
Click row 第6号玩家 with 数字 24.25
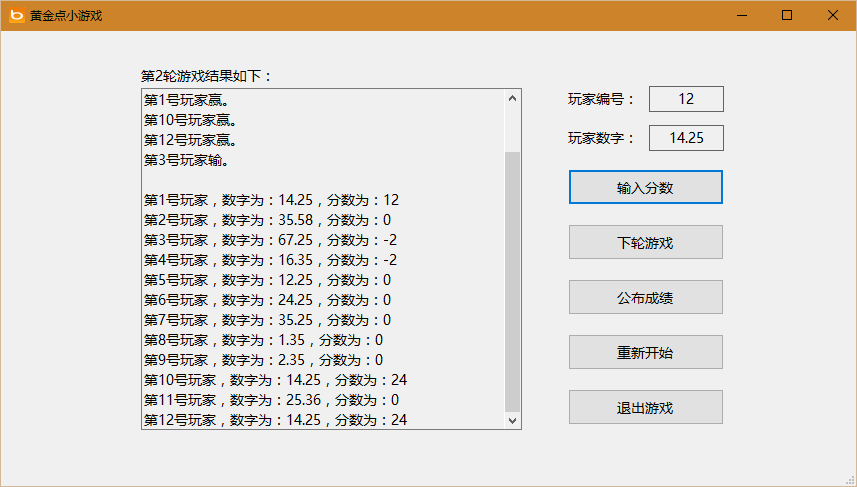coord(267,300)
